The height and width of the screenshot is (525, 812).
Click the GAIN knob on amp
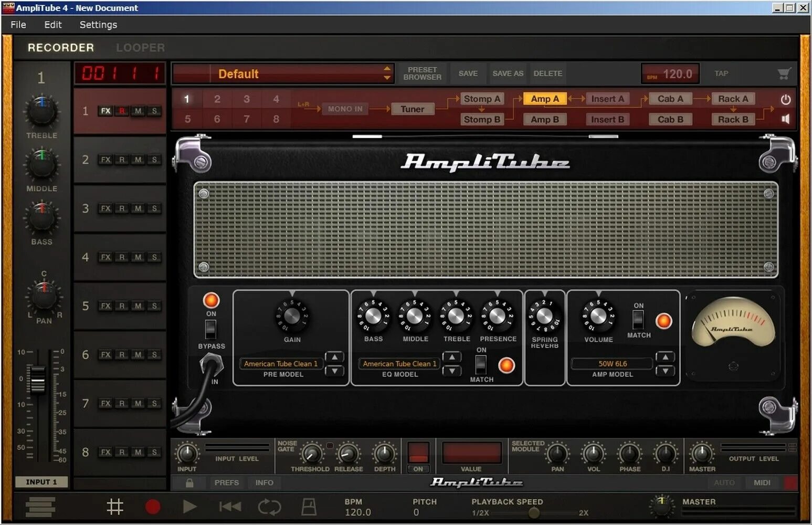(x=292, y=316)
